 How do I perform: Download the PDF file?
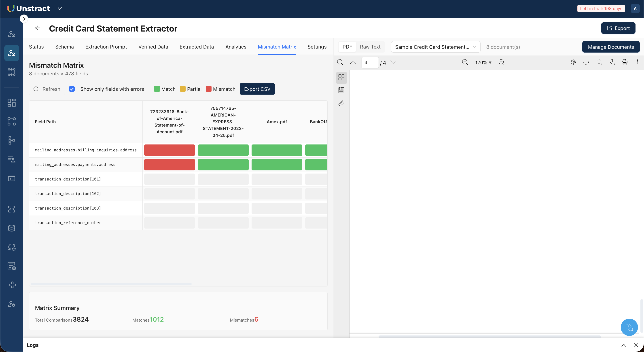click(612, 62)
